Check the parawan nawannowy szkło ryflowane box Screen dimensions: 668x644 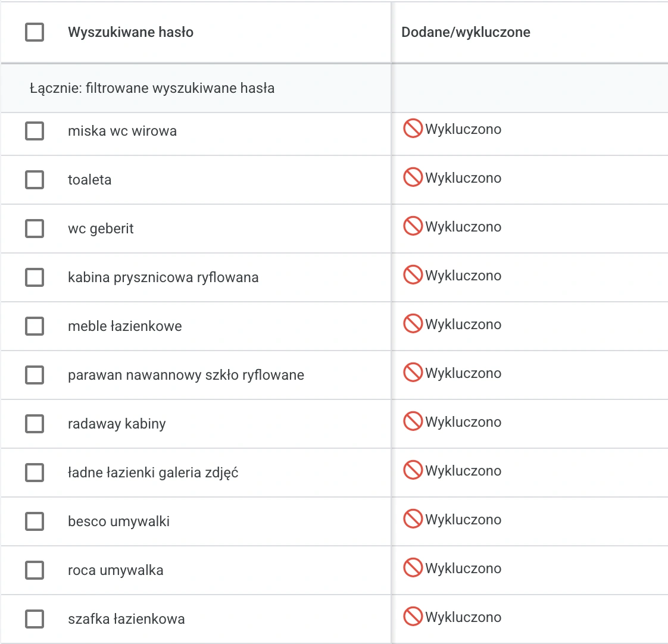(x=35, y=375)
